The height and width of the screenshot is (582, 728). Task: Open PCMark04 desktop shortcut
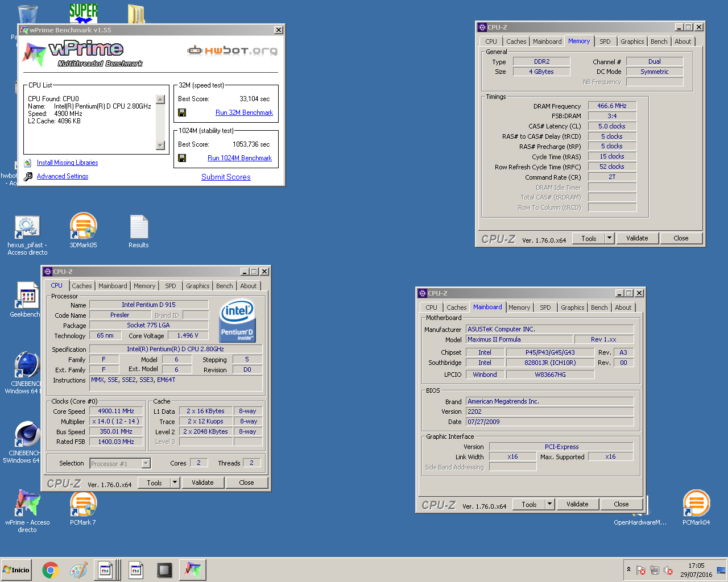click(696, 508)
